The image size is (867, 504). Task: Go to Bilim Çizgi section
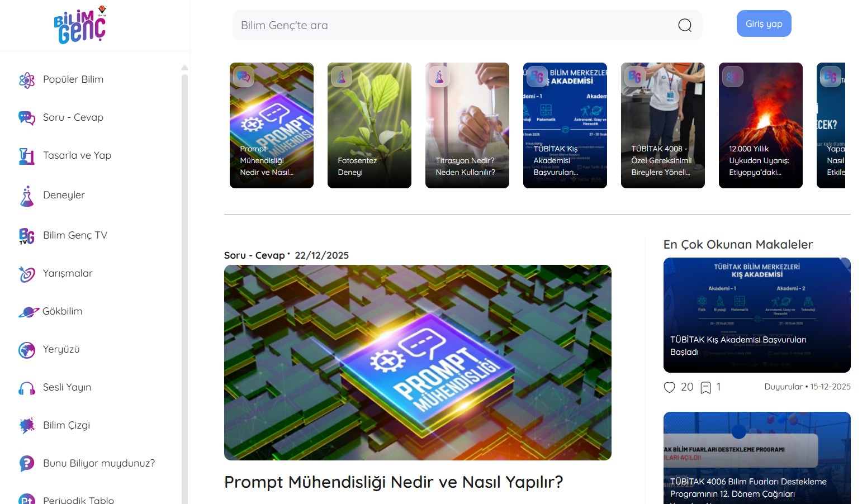pos(54,426)
